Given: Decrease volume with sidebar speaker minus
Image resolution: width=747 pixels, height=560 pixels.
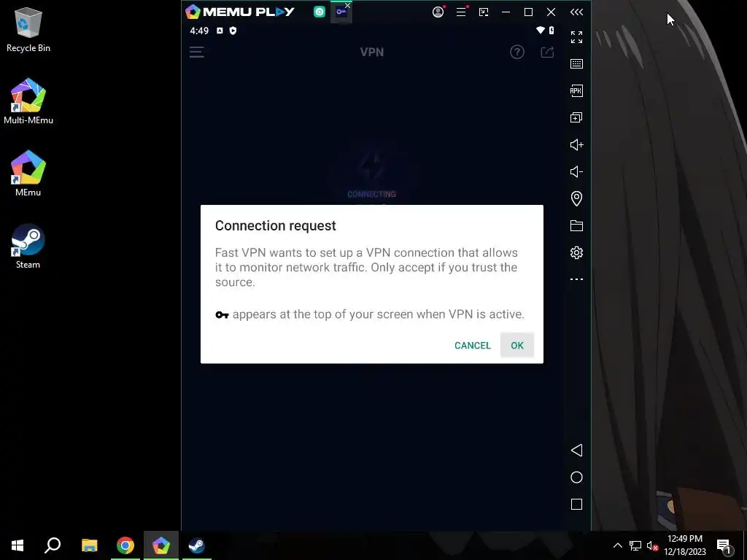Looking at the screenshot, I should 576,171.
